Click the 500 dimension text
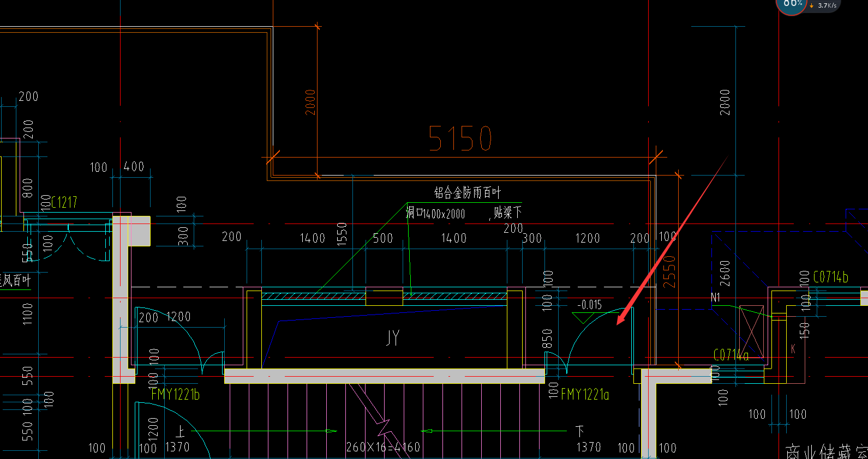 [x=383, y=238]
